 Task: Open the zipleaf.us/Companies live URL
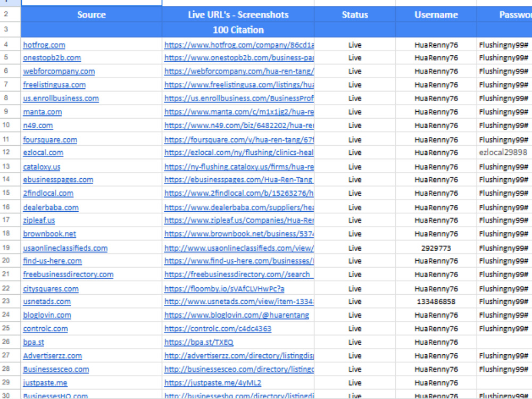[x=239, y=221]
